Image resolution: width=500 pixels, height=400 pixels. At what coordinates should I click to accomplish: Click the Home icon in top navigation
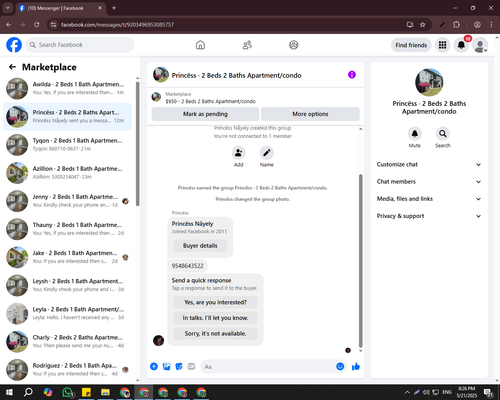point(200,45)
